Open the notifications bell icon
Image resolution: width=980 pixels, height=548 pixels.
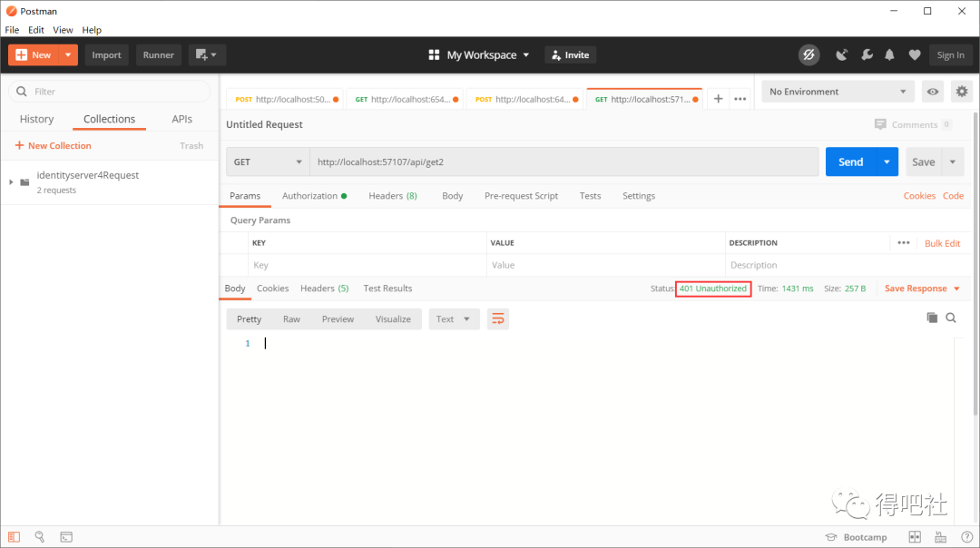tap(889, 55)
